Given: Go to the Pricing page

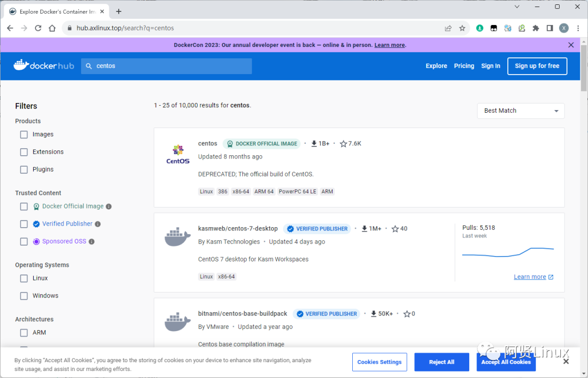Looking at the screenshot, I should coord(464,66).
